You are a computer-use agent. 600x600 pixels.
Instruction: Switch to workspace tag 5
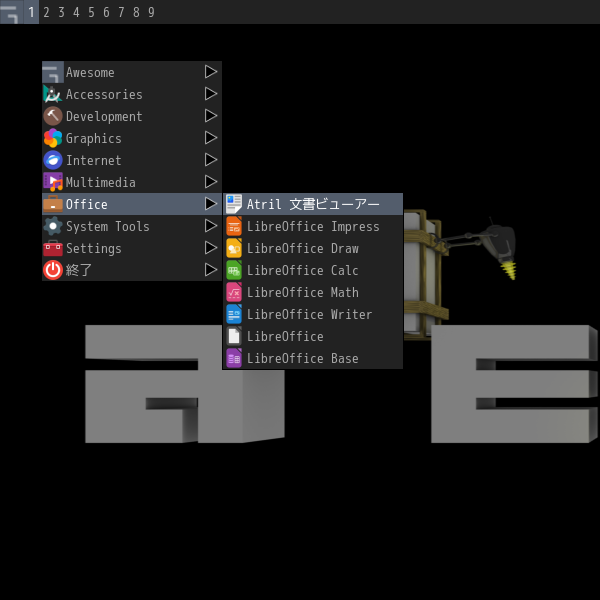pyautogui.click(x=91, y=12)
